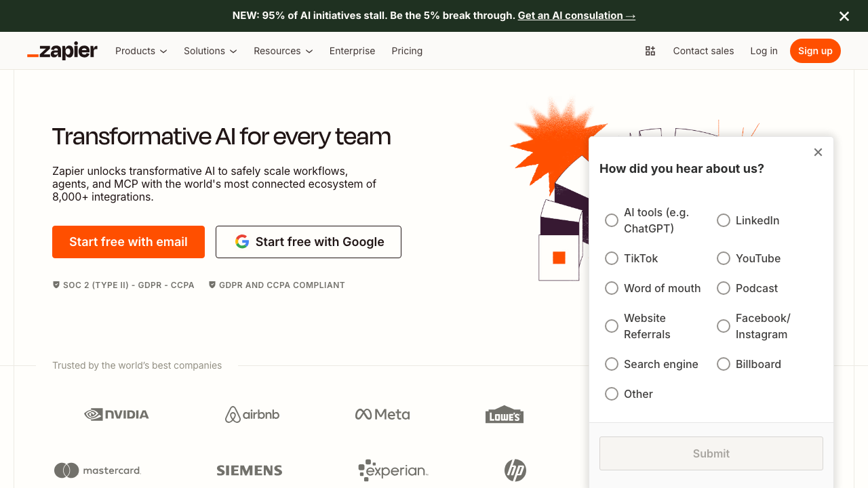Open the Enterprise page from the navigation
This screenshot has height=488, width=868.
pyautogui.click(x=352, y=50)
